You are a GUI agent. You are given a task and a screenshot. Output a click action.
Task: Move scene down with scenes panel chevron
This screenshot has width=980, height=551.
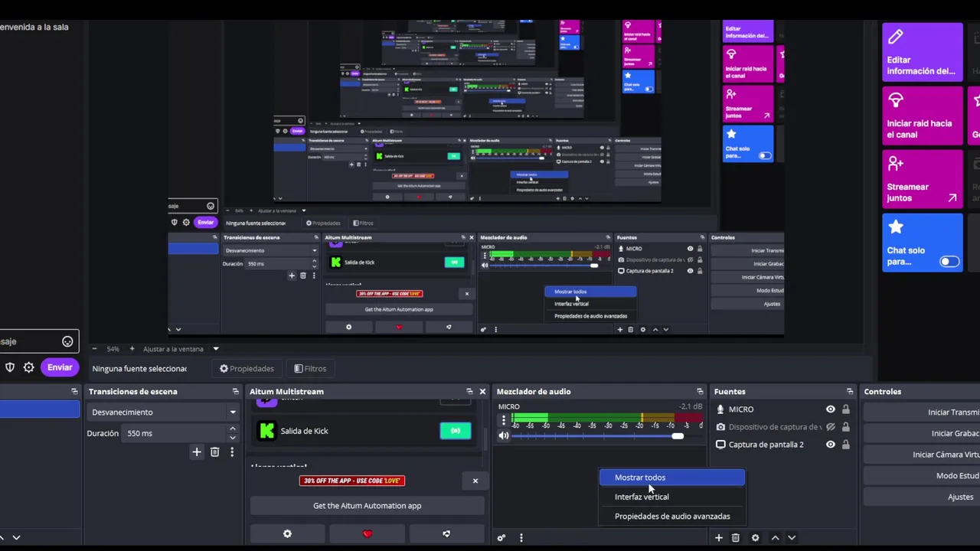coord(16,538)
